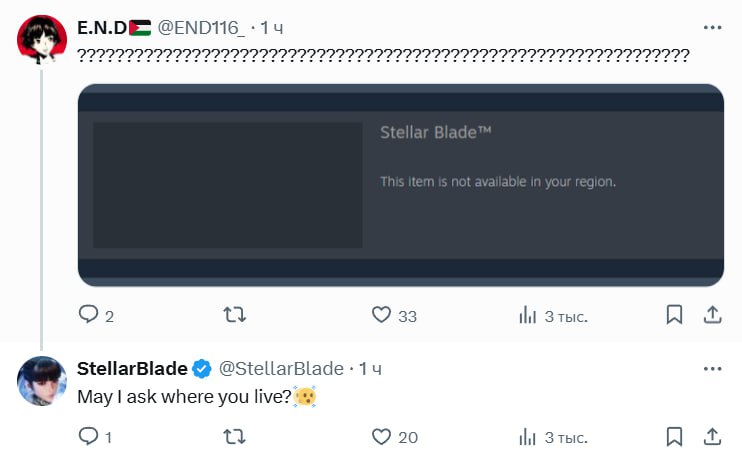Open E.N.D's profile avatar
The width and height of the screenshot is (742, 456).
pyautogui.click(x=41, y=39)
